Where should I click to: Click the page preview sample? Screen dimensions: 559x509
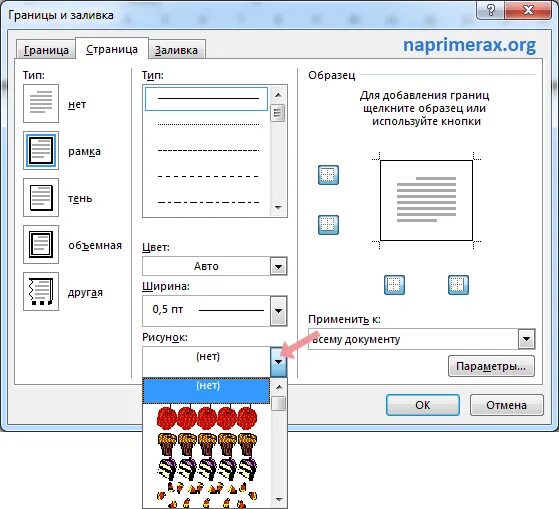[x=426, y=200]
